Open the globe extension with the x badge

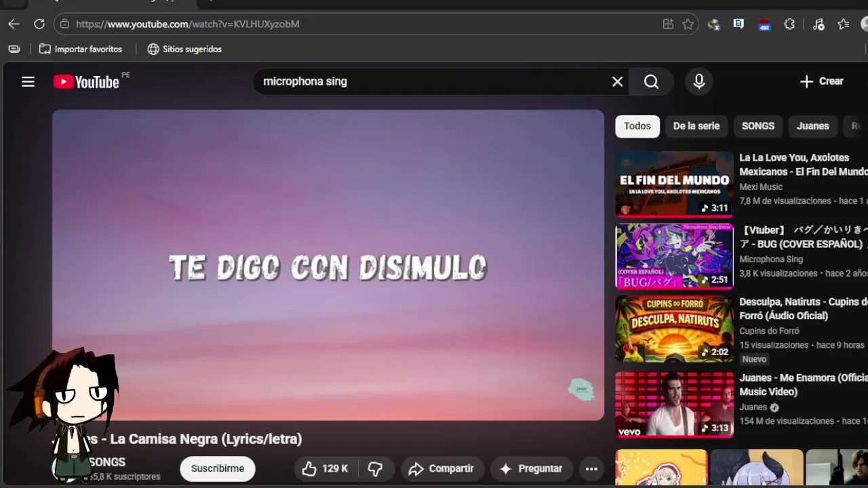[x=713, y=24]
